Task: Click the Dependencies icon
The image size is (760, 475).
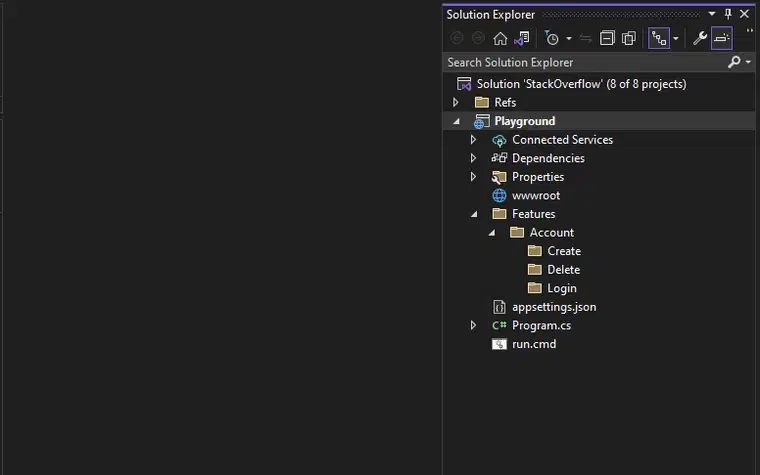Action: click(499, 158)
